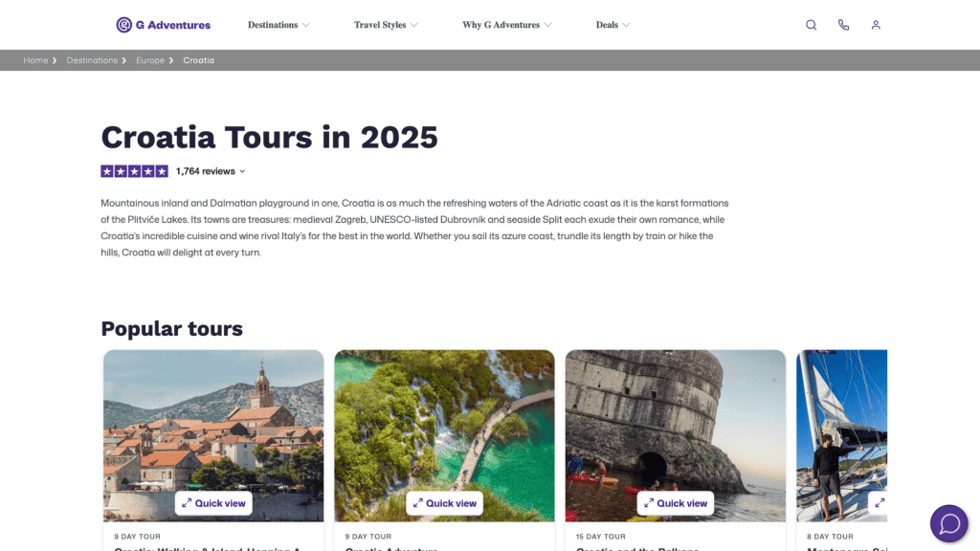The width and height of the screenshot is (980, 551).
Task: Open the search magnifier icon
Action: tap(811, 25)
